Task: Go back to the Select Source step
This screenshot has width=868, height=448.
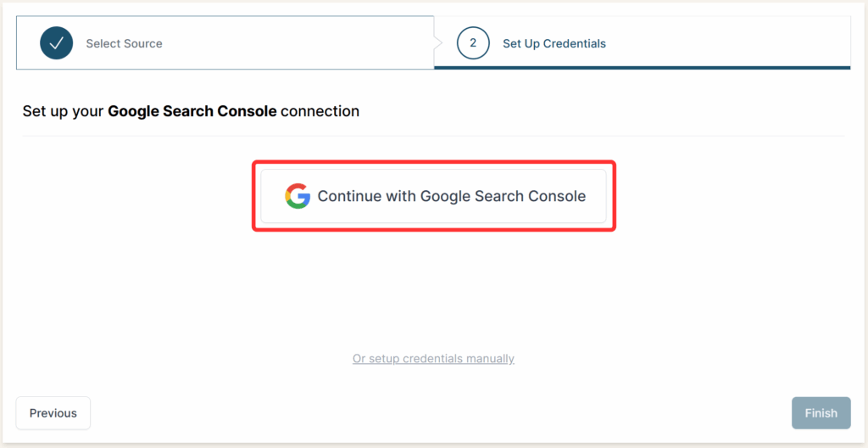Action: [124, 43]
